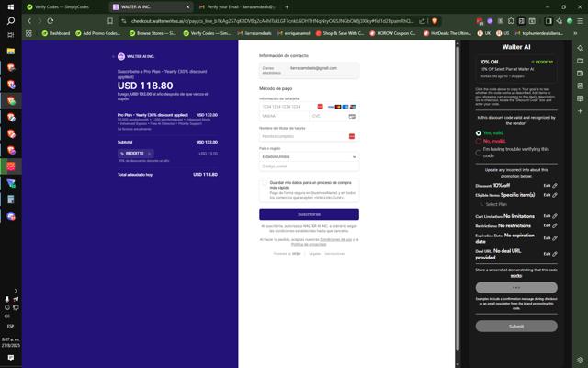The height and width of the screenshot is (368, 588).
Task: Open the Dashboard bookmark
Action: (56, 33)
